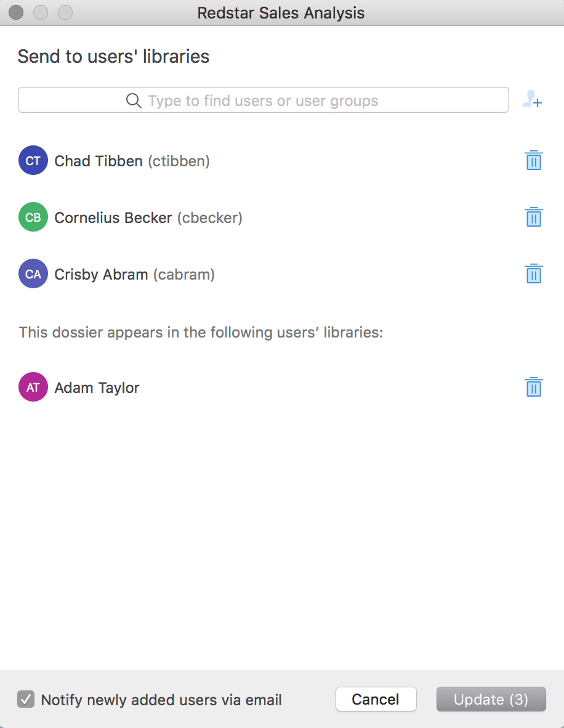Remove Chad Tibben using the trash icon
Image resolution: width=564 pixels, height=728 pixels.
(x=533, y=161)
